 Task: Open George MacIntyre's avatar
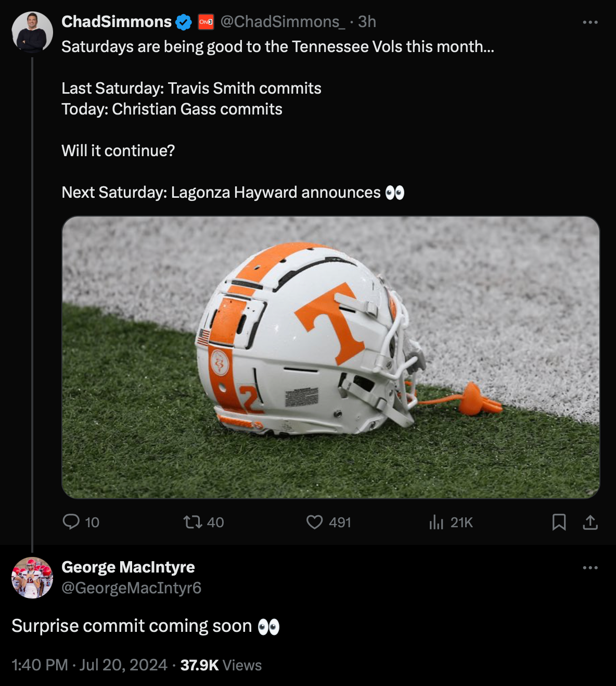point(32,578)
